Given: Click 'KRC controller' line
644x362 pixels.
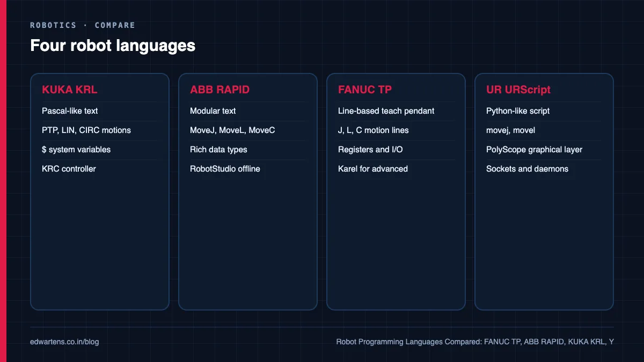Looking at the screenshot, I should pyautogui.click(x=69, y=169).
